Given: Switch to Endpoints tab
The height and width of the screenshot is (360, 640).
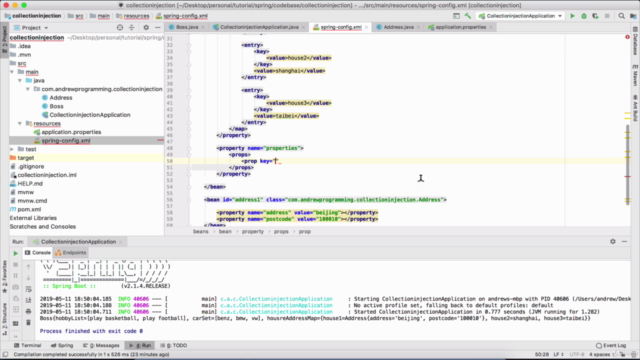Looking at the screenshot, I should pyautogui.click(x=71, y=253).
